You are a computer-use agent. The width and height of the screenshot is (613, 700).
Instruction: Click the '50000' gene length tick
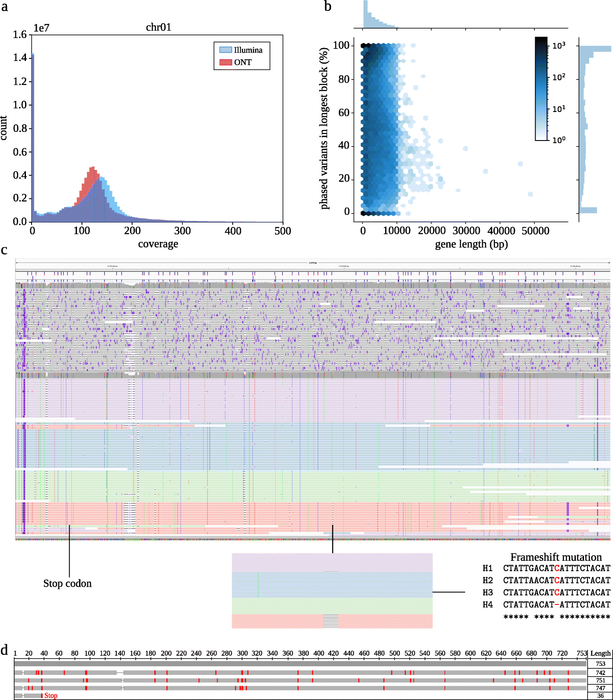[535, 231]
